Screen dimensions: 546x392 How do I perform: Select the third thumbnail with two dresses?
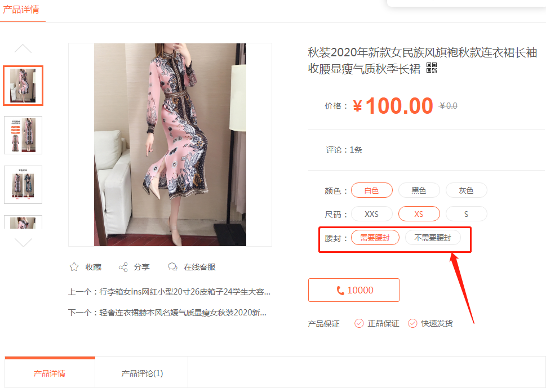(23, 185)
